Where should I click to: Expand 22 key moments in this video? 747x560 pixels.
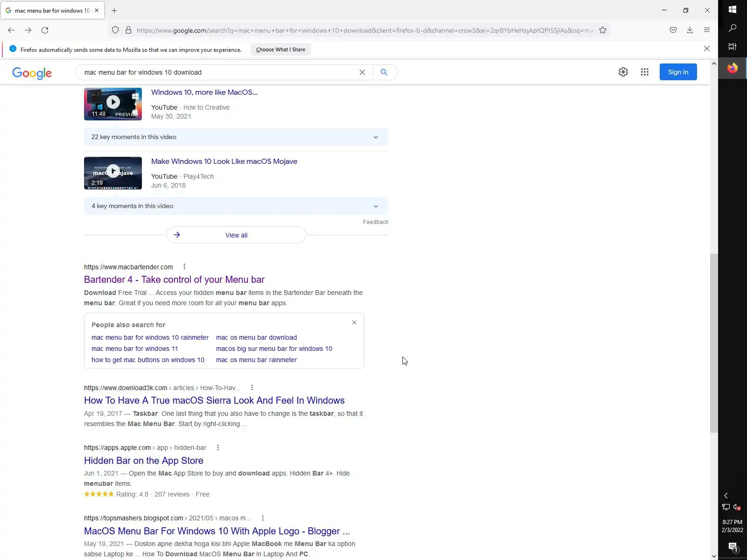click(x=236, y=137)
